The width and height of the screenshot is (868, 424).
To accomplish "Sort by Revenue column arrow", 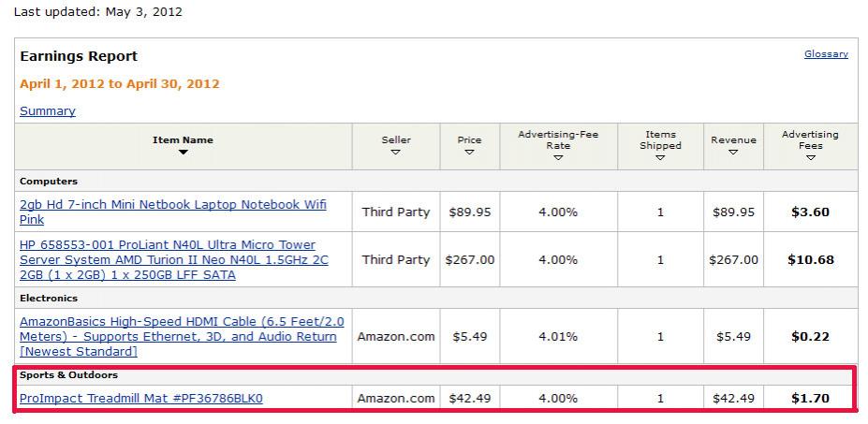I will tap(733, 153).
